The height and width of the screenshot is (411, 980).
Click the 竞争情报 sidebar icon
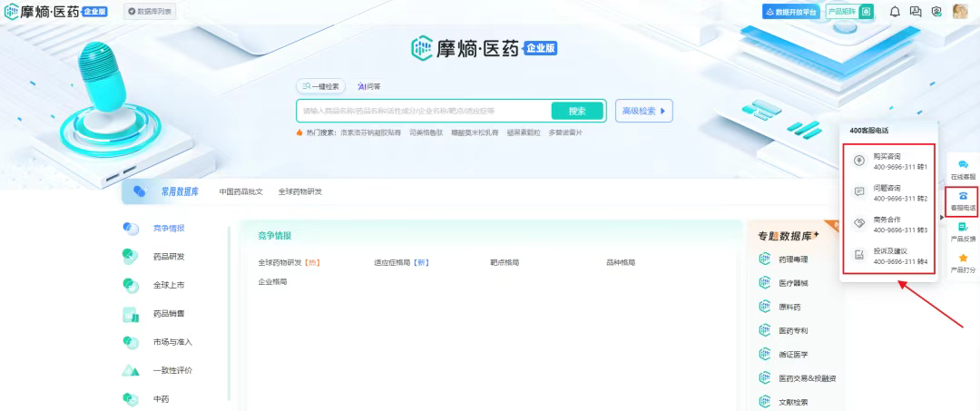(x=131, y=229)
